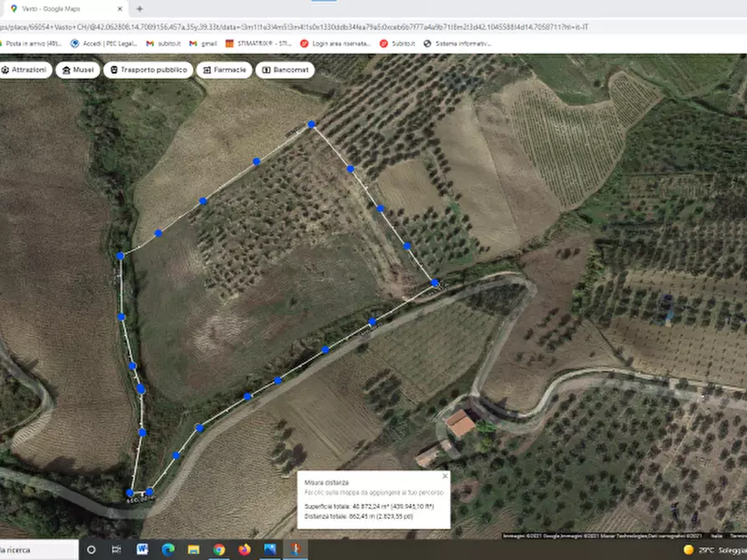Filter the map by Farmacie
Image resolution: width=747 pixels, height=560 pixels.
pyautogui.click(x=224, y=70)
